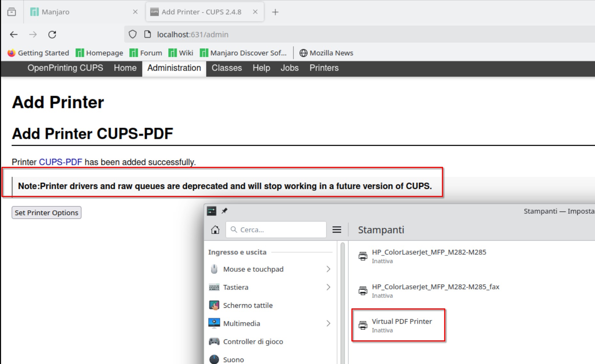Open the tab overview icon in the browser
Viewport: 595px width, 364px height.
point(12,12)
